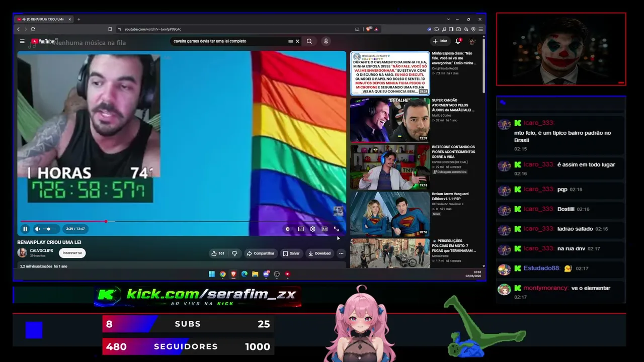This screenshot has height=362, width=644.
Task: Toggle subtitles in the video player
Action: pyautogui.click(x=301, y=229)
